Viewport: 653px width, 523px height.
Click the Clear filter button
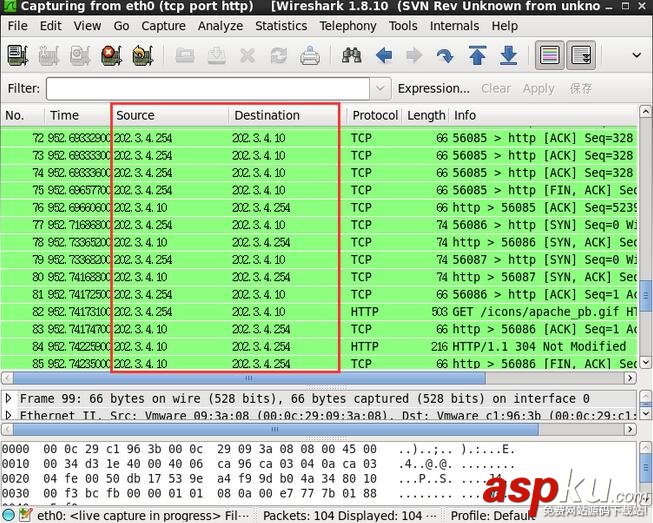(496, 88)
